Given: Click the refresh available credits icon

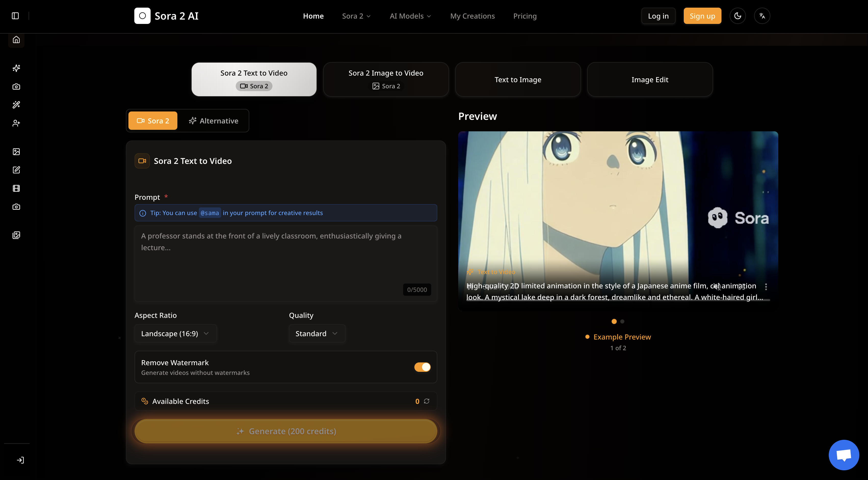Looking at the screenshot, I should tap(427, 401).
